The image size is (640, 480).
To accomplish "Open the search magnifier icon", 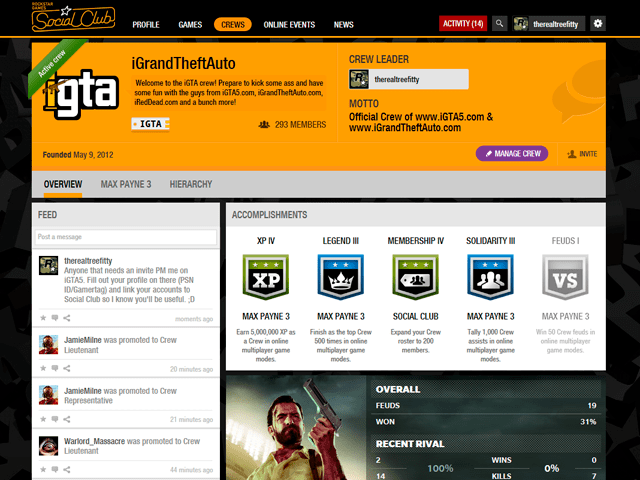I will (500, 24).
